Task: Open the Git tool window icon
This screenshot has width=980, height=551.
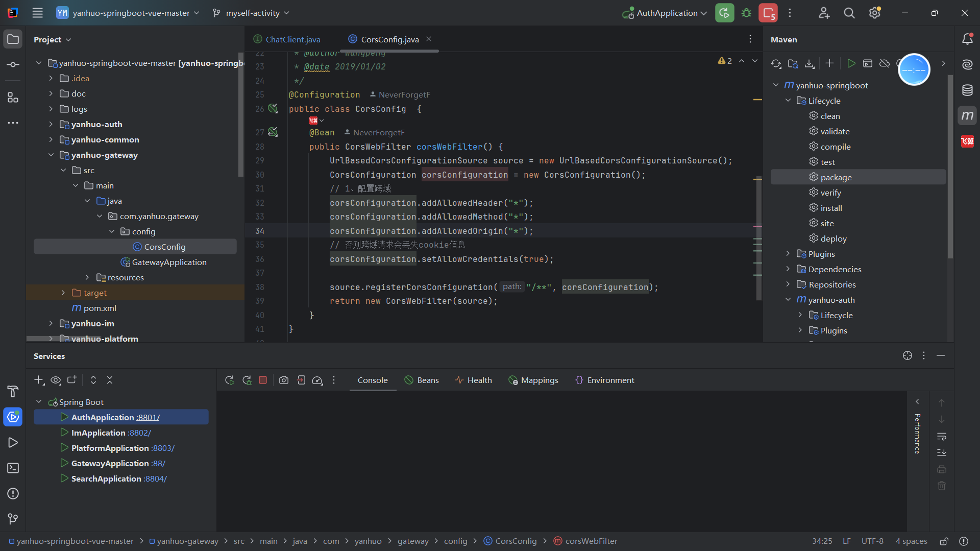Action: pyautogui.click(x=13, y=519)
